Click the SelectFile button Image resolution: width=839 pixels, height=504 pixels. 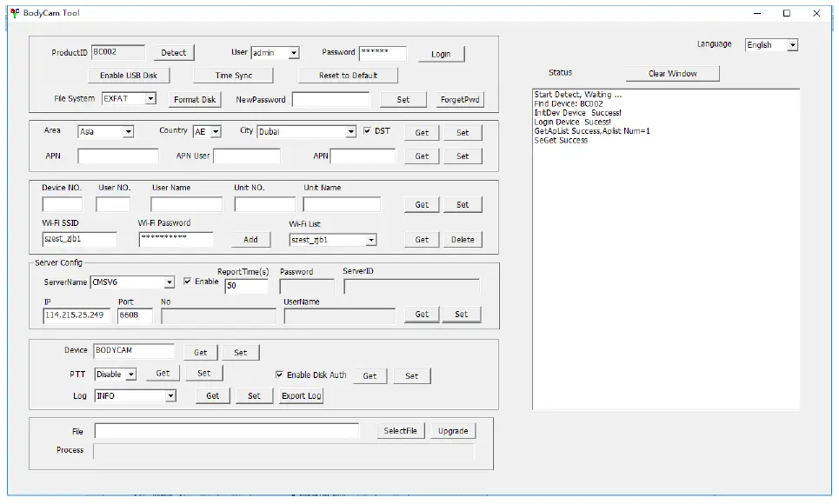click(x=400, y=431)
